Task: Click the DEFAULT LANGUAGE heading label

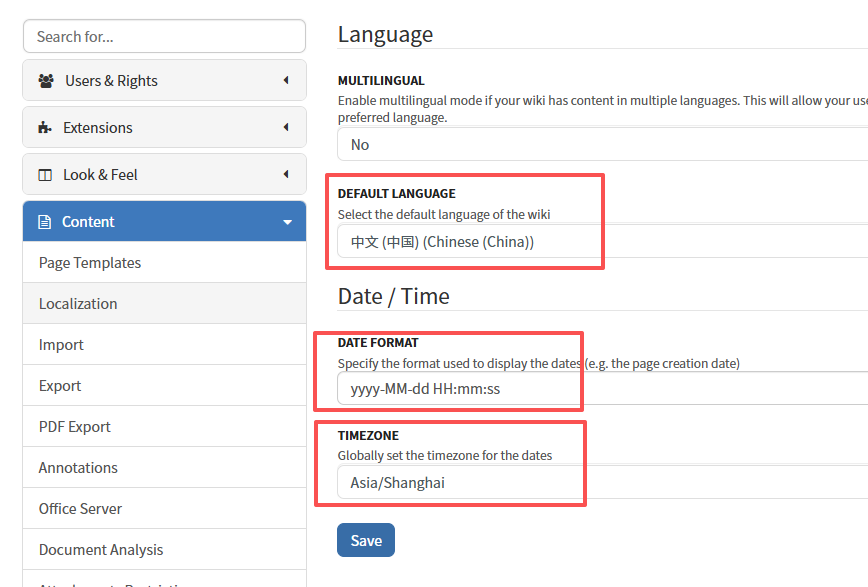Action: 397,194
